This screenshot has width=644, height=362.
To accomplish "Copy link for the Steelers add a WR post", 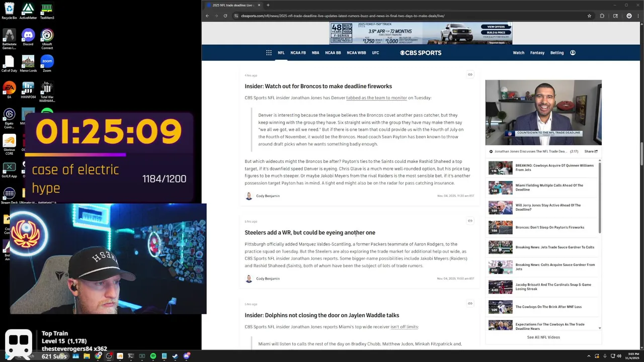I will pyautogui.click(x=470, y=221).
